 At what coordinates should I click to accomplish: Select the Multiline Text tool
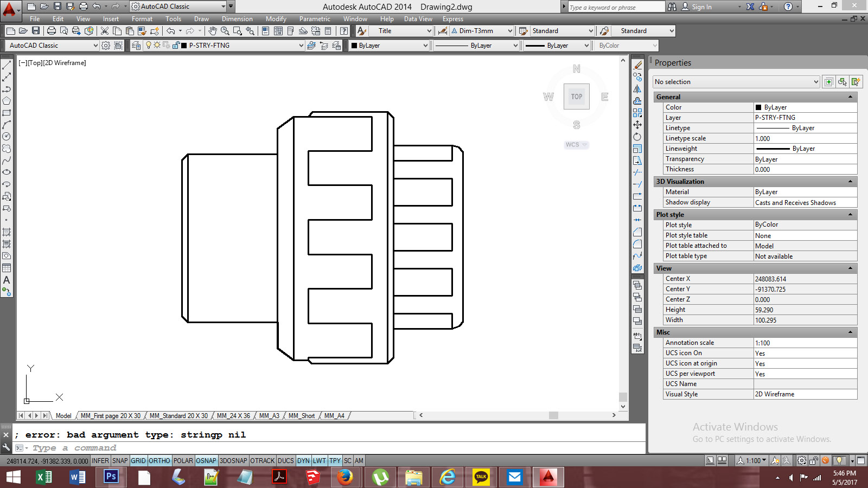pyautogui.click(x=7, y=280)
